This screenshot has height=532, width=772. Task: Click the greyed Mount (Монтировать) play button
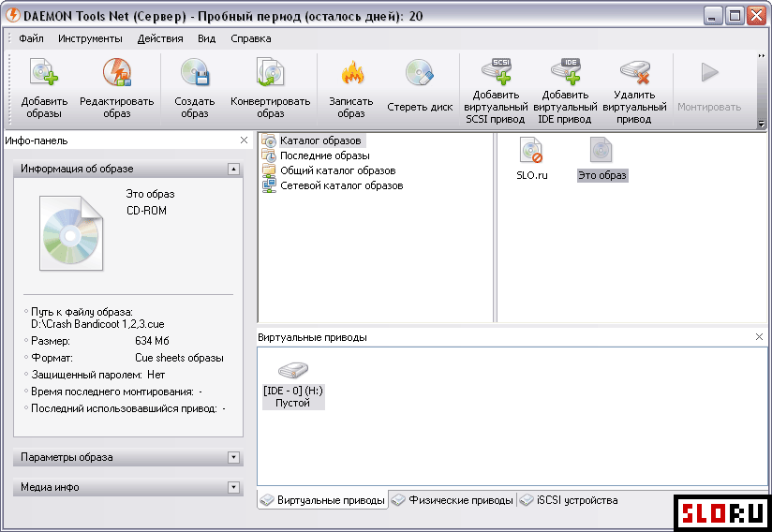(x=709, y=72)
